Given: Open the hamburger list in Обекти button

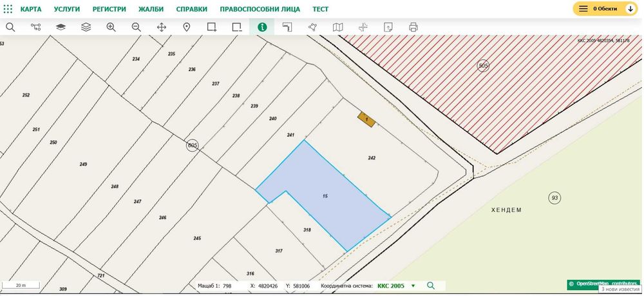Looking at the screenshot, I should coord(583,8).
